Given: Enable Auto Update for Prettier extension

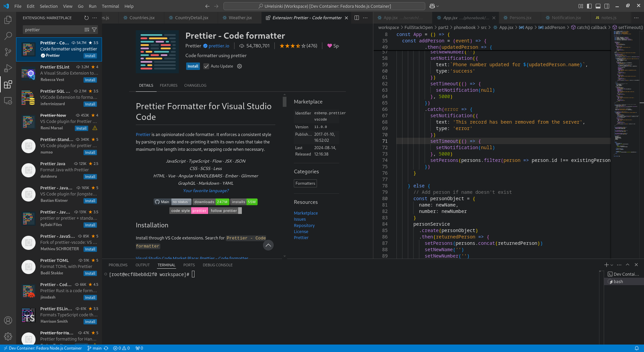Looking at the screenshot, I should coord(206,66).
